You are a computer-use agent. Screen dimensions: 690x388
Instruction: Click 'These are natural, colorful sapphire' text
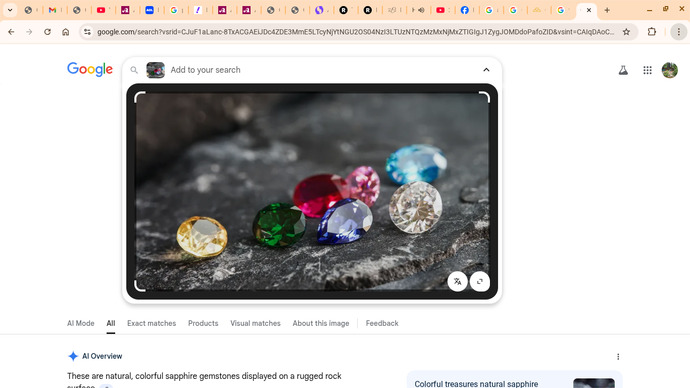click(x=204, y=376)
